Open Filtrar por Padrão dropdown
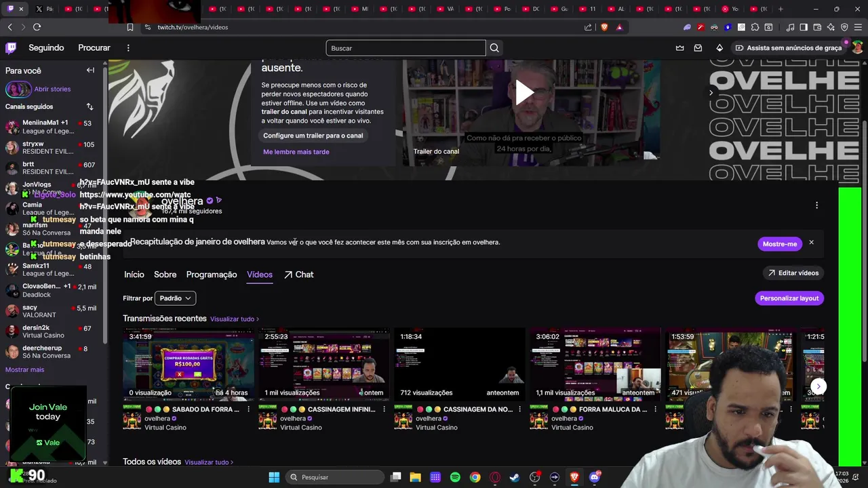Viewport: 868px width, 488px height. (x=175, y=298)
